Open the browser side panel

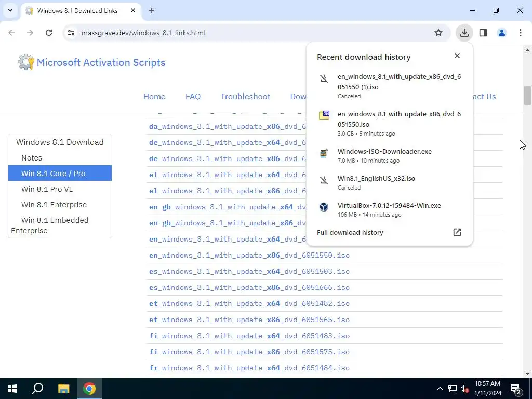(x=483, y=33)
